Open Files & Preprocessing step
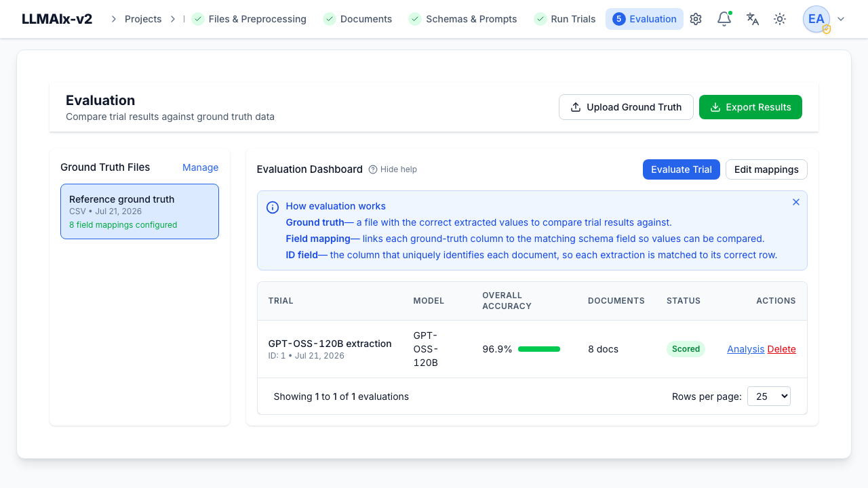Image resolution: width=868 pixels, height=488 pixels. [249, 19]
